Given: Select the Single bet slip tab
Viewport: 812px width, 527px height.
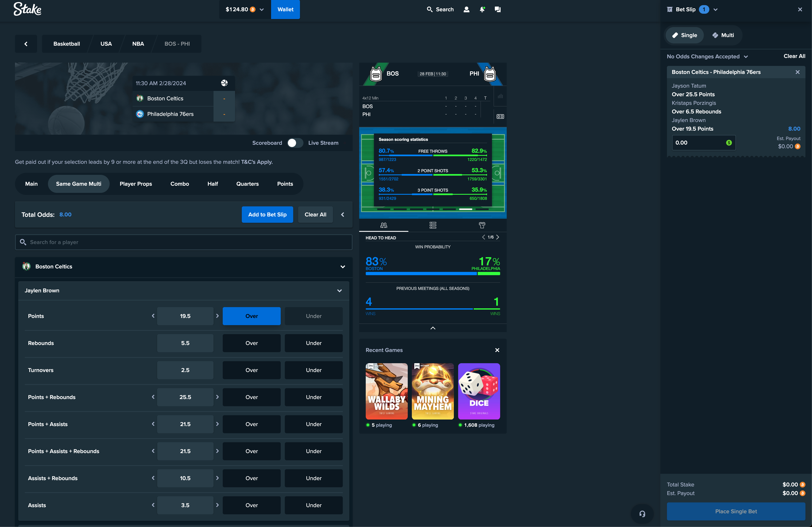Looking at the screenshot, I should click(684, 35).
